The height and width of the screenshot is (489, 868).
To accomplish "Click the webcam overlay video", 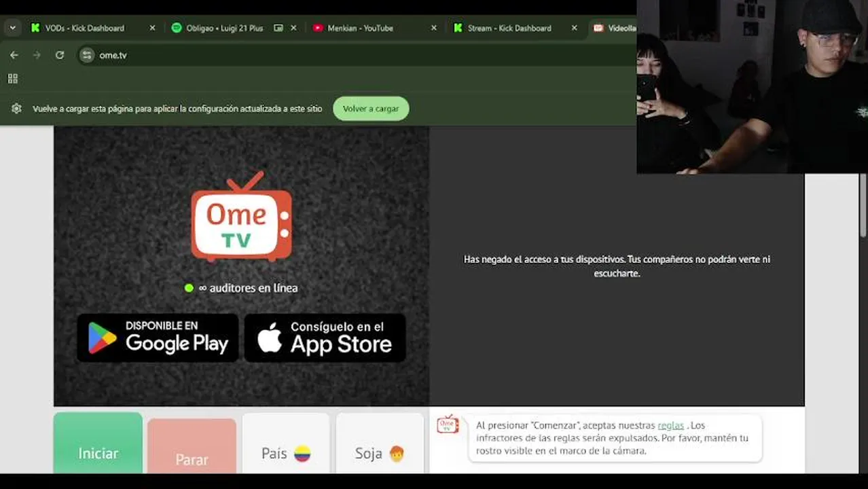I will point(752,87).
